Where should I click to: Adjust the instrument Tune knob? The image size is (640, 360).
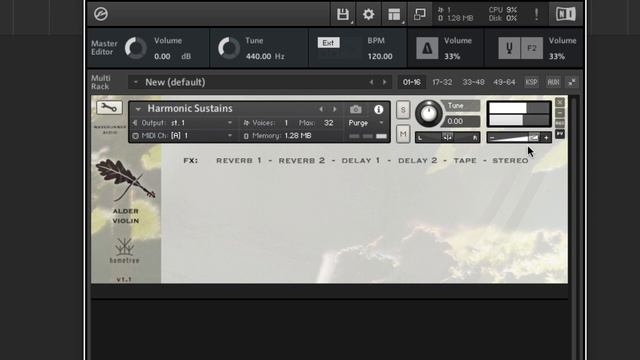click(429, 113)
